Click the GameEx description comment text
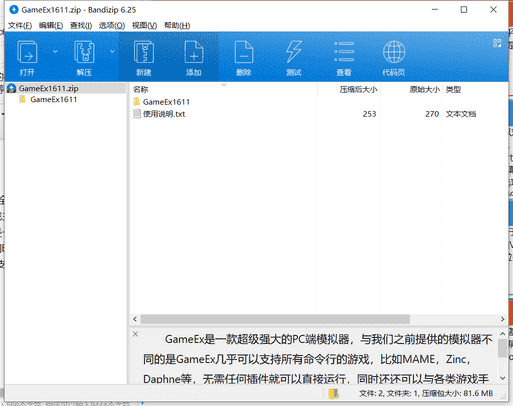The image size is (513, 406). pyautogui.click(x=318, y=359)
